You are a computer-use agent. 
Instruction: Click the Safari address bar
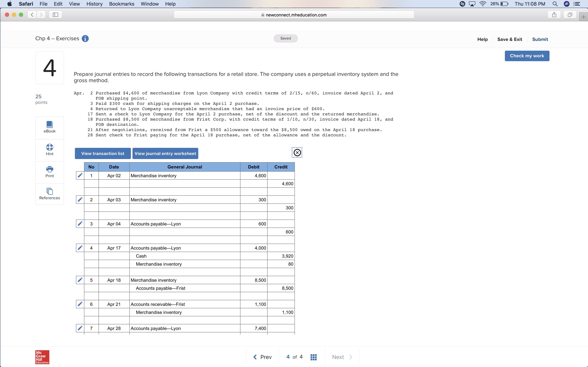click(294, 15)
